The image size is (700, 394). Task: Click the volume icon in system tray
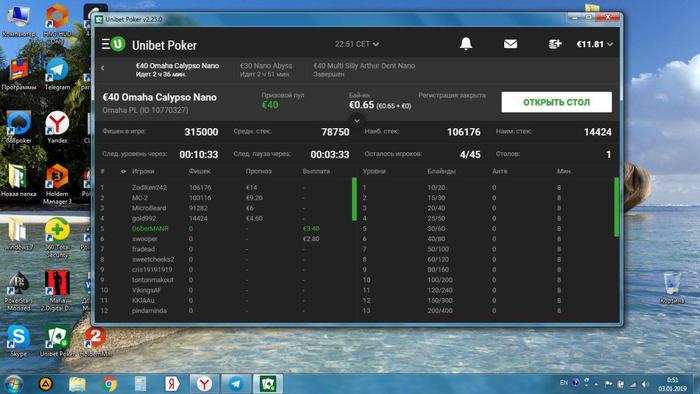pos(644,384)
